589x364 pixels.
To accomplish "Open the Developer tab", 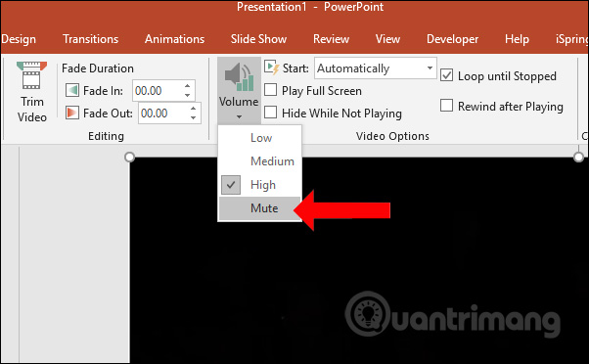I will click(453, 39).
